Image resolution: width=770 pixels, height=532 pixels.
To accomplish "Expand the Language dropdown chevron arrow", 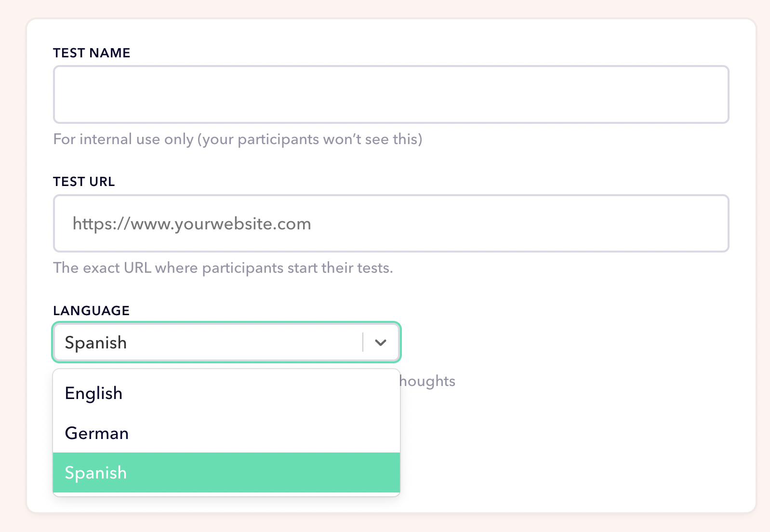I will (x=381, y=343).
